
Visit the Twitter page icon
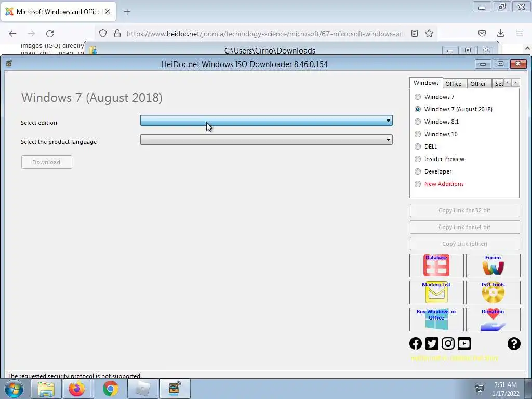click(x=432, y=343)
